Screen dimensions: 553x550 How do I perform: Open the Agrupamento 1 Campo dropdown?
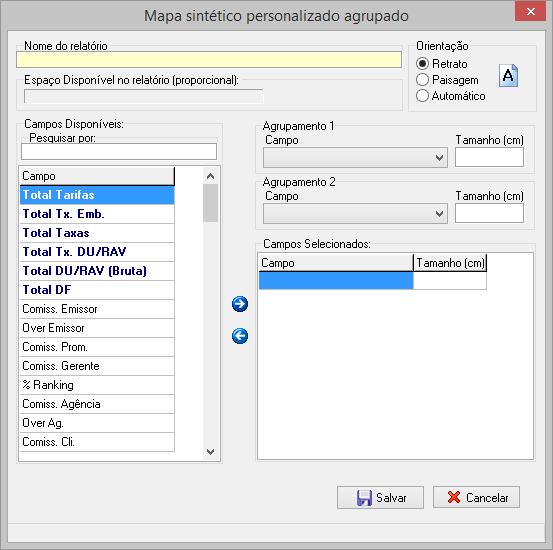click(355, 157)
